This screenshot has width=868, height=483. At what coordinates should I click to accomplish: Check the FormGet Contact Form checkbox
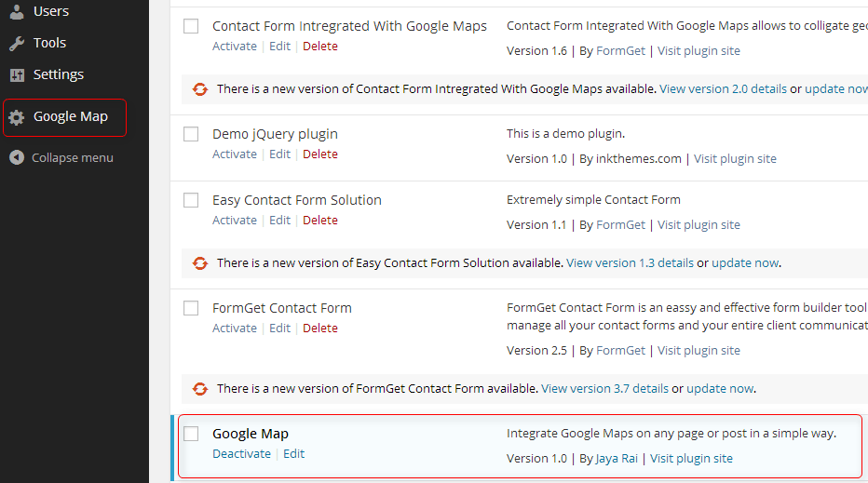[191, 308]
